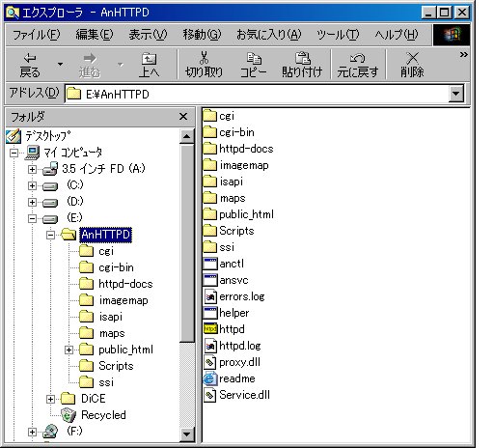Collapse the (E:) drive node

tap(32, 218)
